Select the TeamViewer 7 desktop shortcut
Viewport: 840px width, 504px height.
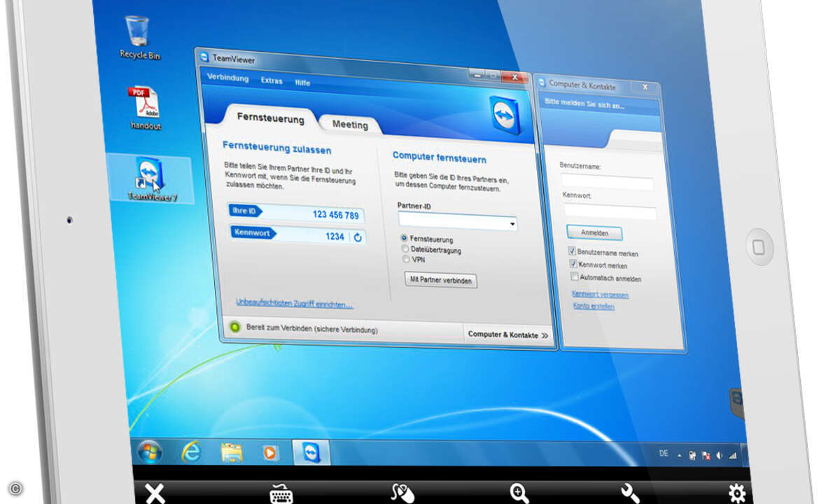(x=151, y=179)
